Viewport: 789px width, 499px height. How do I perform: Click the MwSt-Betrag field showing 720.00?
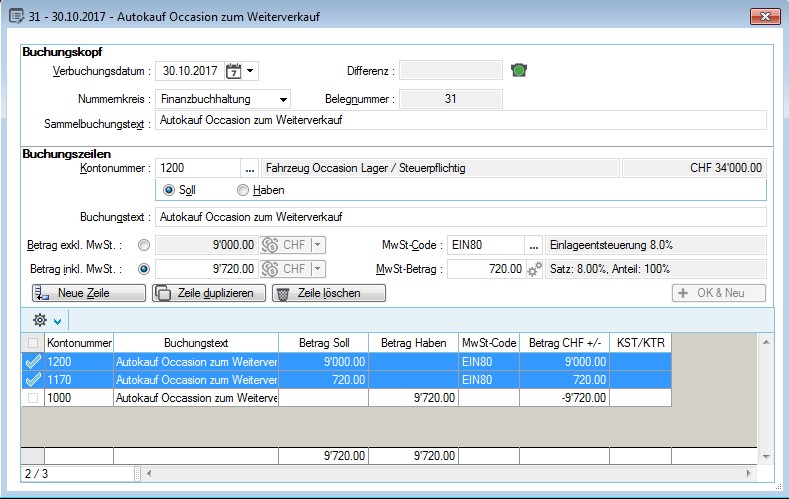coord(486,269)
